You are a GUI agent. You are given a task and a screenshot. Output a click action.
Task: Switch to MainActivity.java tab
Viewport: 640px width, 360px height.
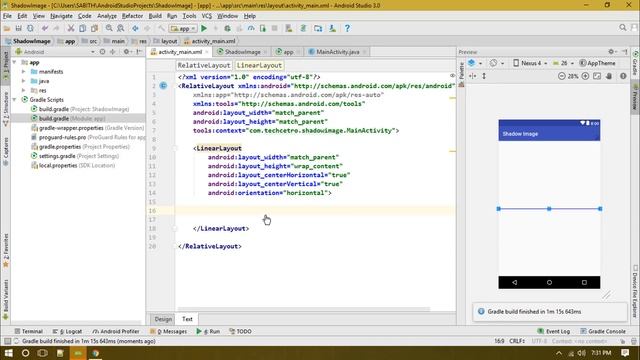pos(337,52)
